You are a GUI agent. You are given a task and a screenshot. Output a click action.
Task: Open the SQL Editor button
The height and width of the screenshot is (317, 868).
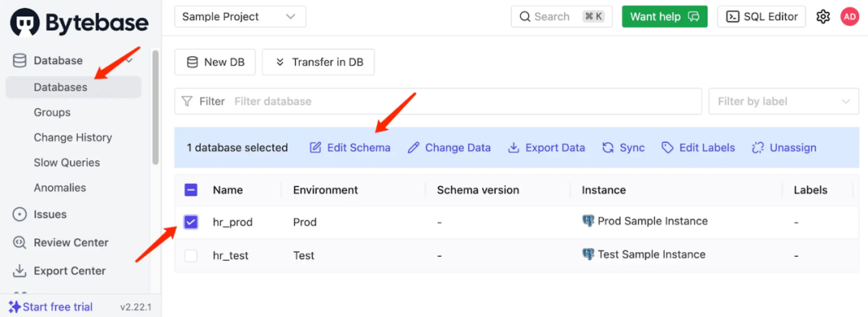762,17
